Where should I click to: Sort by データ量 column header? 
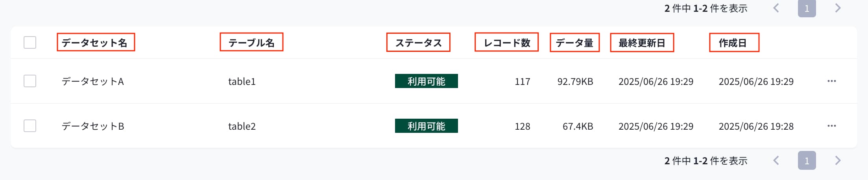574,42
